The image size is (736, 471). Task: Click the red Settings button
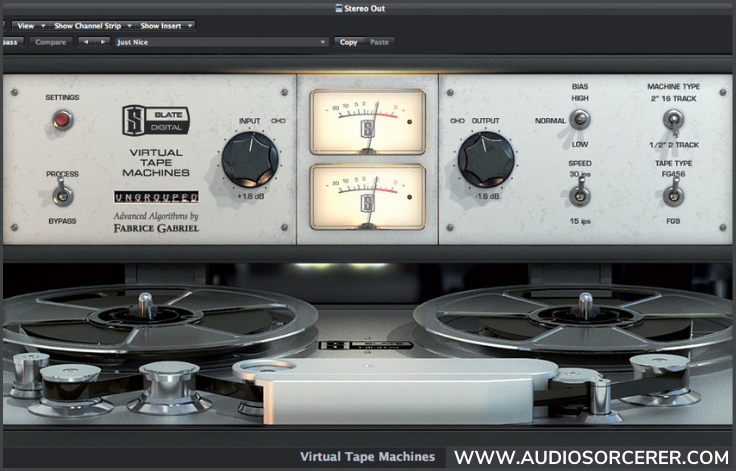[x=63, y=120]
